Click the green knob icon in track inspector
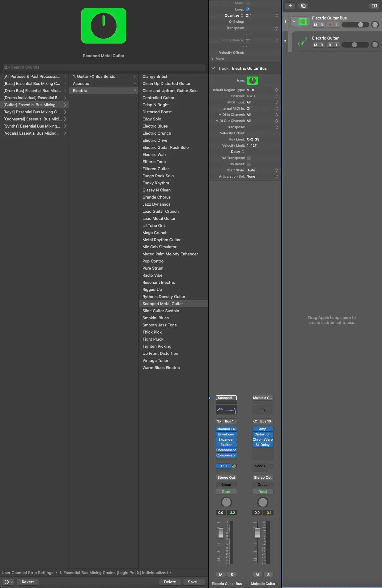Viewport: 382px width, 588px height. [x=252, y=81]
